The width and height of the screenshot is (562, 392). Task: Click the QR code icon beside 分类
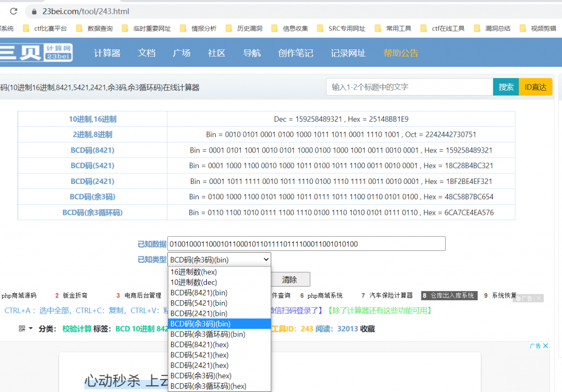(22, 328)
